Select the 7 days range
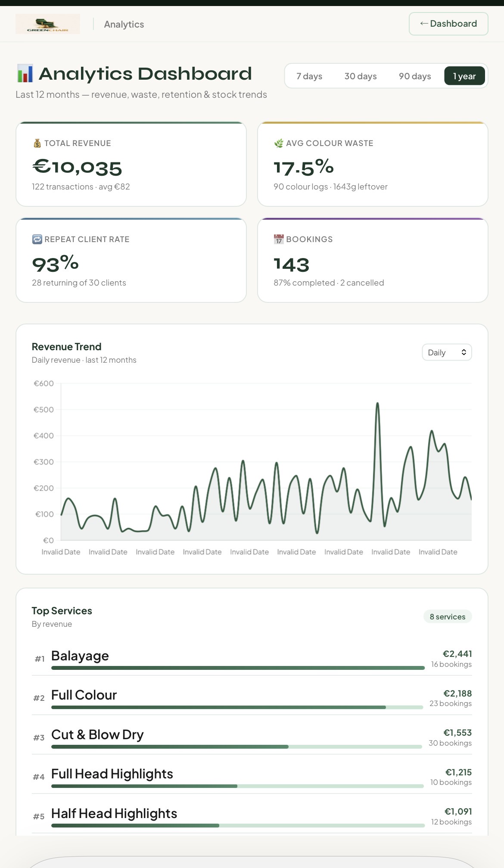The height and width of the screenshot is (868, 504). tap(309, 76)
